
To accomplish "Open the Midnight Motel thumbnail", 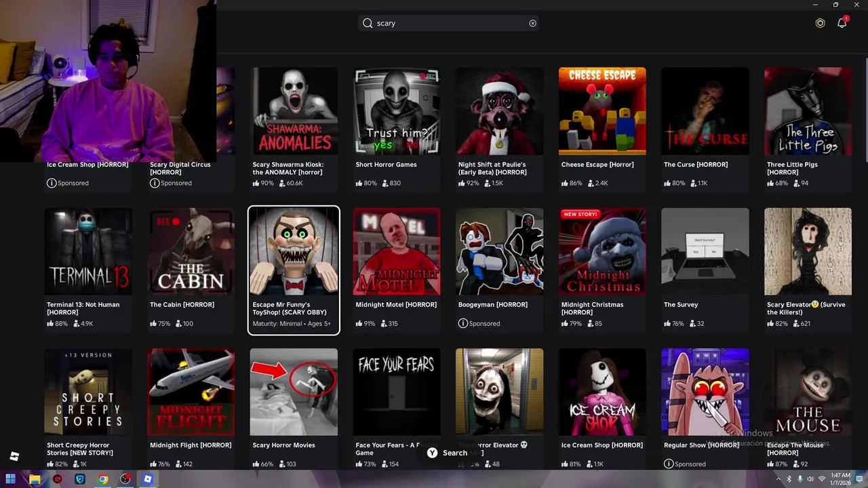I will [397, 251].
